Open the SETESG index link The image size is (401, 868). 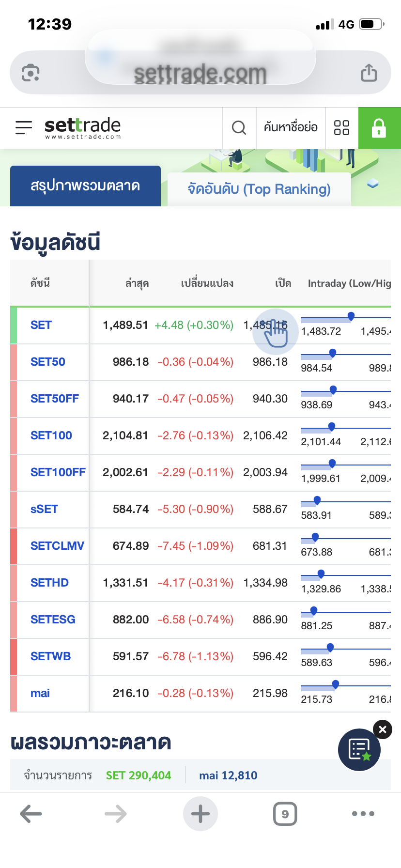[x=53, y=620]
